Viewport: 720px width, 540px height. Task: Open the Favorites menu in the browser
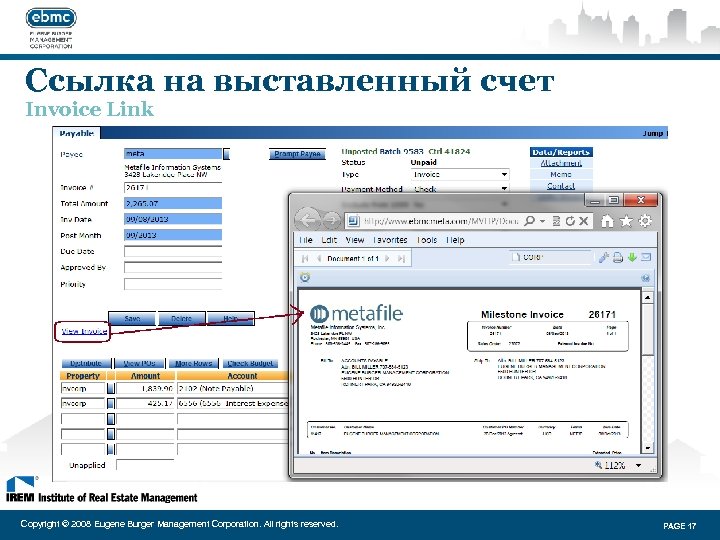(390, 240)
